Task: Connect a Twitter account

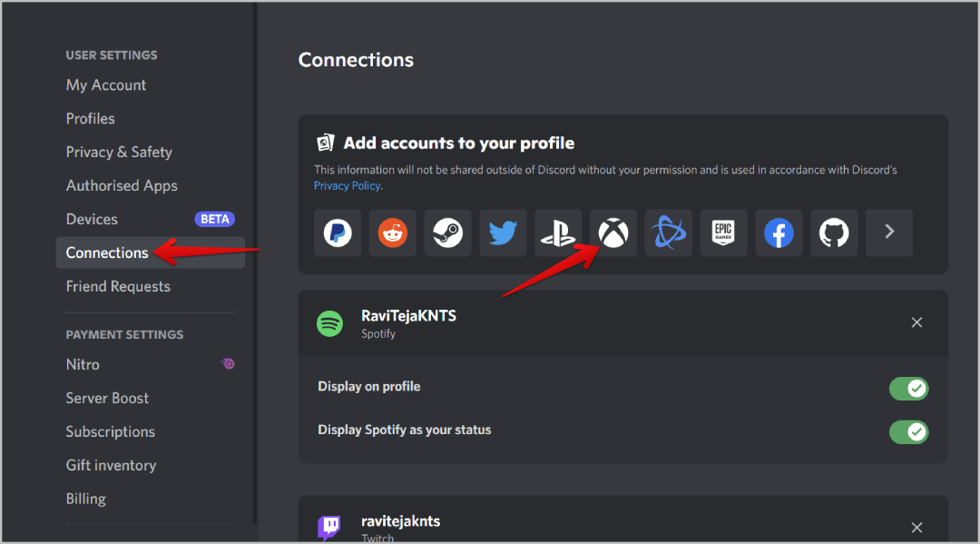Action: (503, 232)
